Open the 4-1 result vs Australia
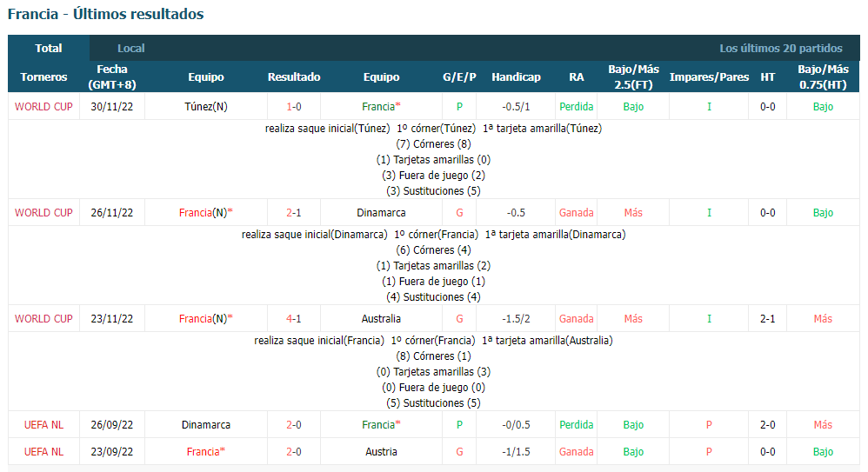The image size is (868, 472). click(x=294, y=319)
